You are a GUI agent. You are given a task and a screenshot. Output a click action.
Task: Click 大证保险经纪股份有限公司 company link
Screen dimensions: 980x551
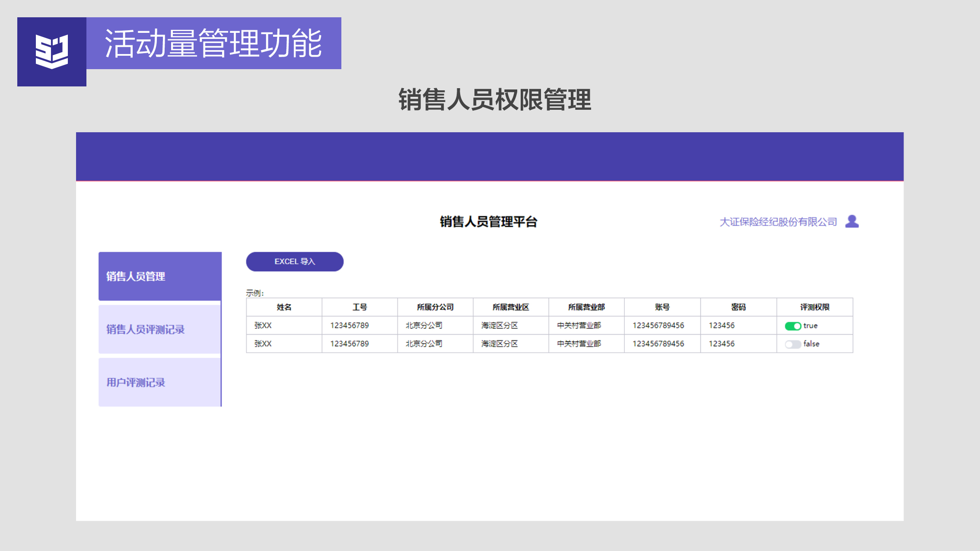coord(778,222)
